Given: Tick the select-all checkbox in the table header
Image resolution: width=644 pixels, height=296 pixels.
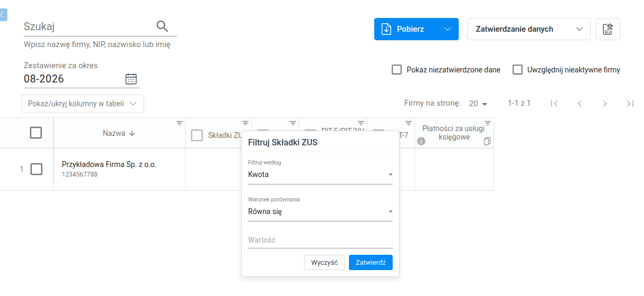Looking at the screenshot, I should [x=36, y=133].
